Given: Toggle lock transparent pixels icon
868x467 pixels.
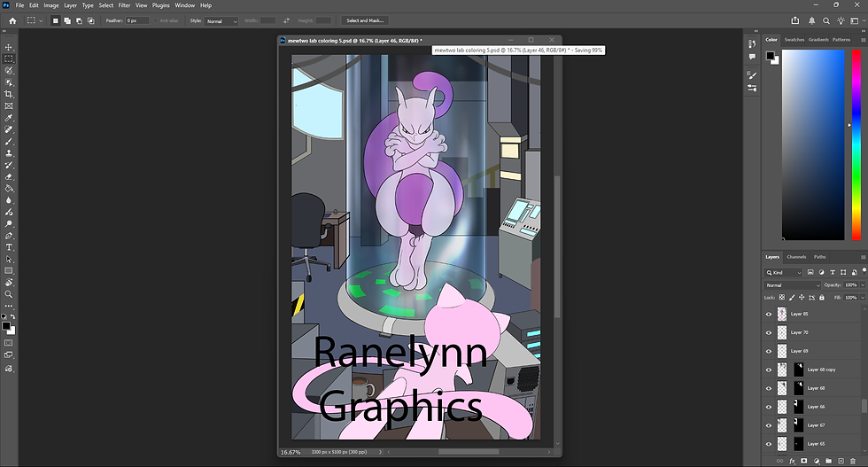Looking at the screenshot, I should (x=781, y=298).
